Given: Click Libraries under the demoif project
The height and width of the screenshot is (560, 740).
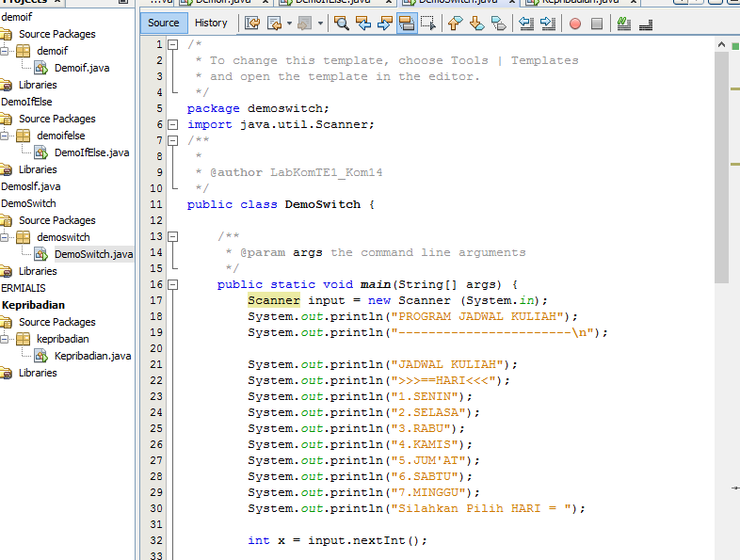Looking at the screenshot, I should [x=38, y=85].
